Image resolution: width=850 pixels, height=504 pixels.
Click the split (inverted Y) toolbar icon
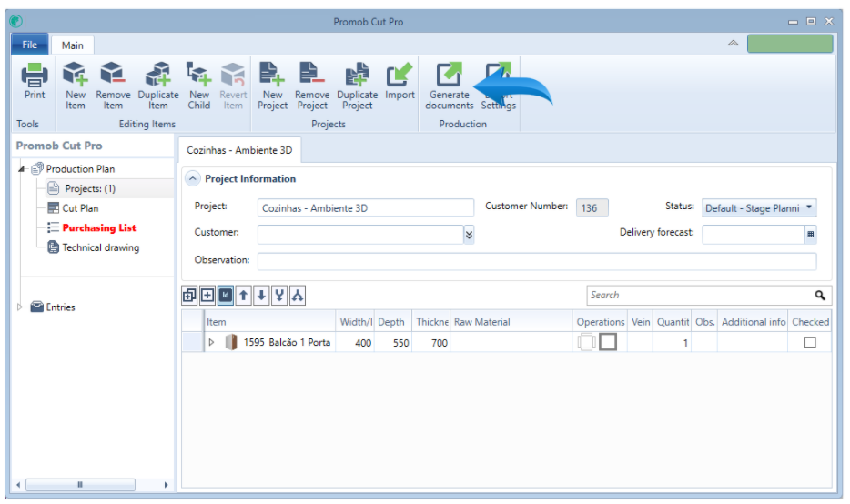(297, 296)
